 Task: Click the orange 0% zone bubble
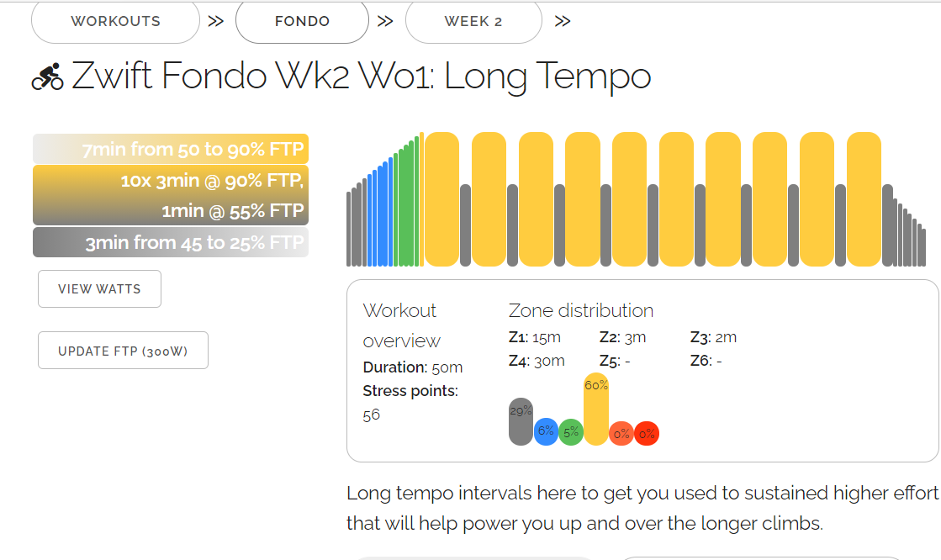pos(621,433)
